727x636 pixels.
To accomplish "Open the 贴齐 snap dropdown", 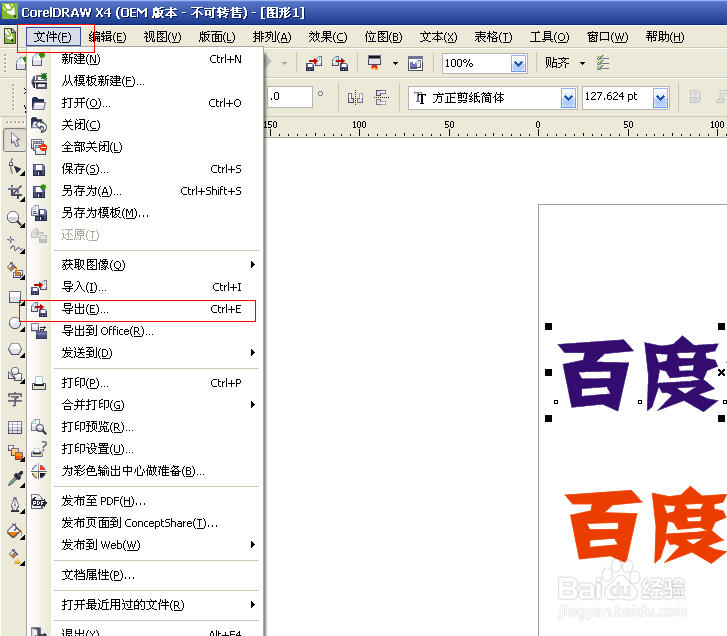I will [x=582, y=63].
